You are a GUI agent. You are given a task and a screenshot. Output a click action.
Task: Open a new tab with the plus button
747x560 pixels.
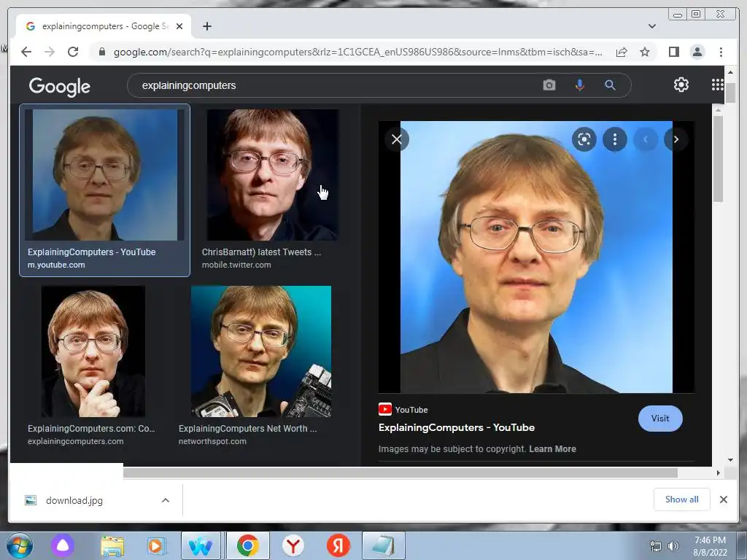coord(206,26)
